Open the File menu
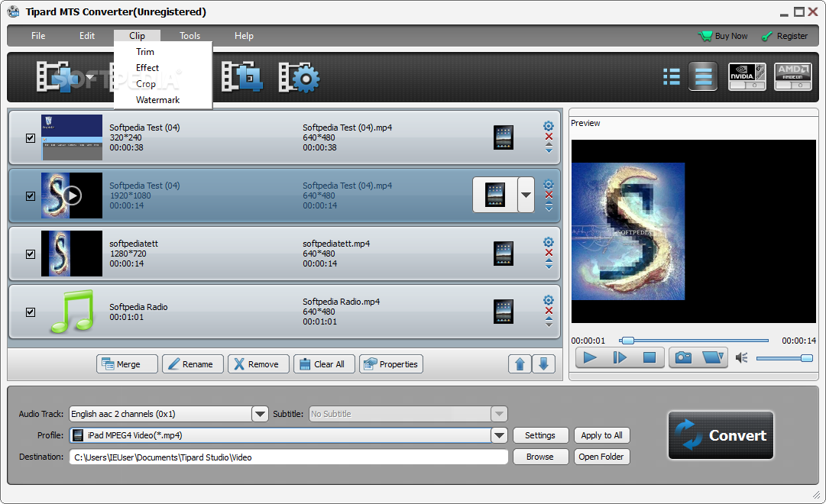 pyautogui.click(x=38, y=36)
